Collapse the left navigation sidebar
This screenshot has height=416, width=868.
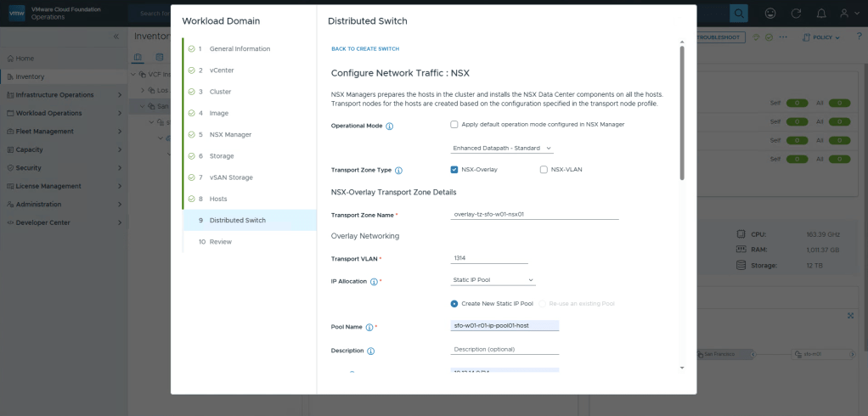pos(116,37)
